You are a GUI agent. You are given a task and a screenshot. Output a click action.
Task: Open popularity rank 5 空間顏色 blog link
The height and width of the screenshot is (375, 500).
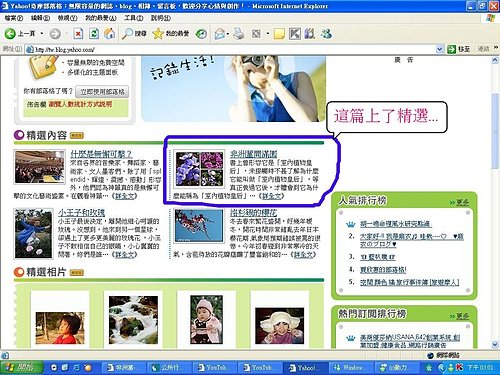(409, 282)
